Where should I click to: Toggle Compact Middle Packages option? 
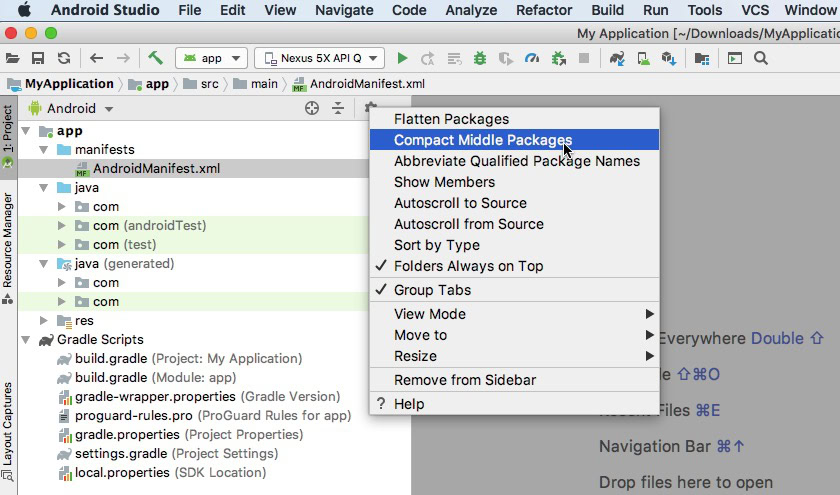click(514, 140)
